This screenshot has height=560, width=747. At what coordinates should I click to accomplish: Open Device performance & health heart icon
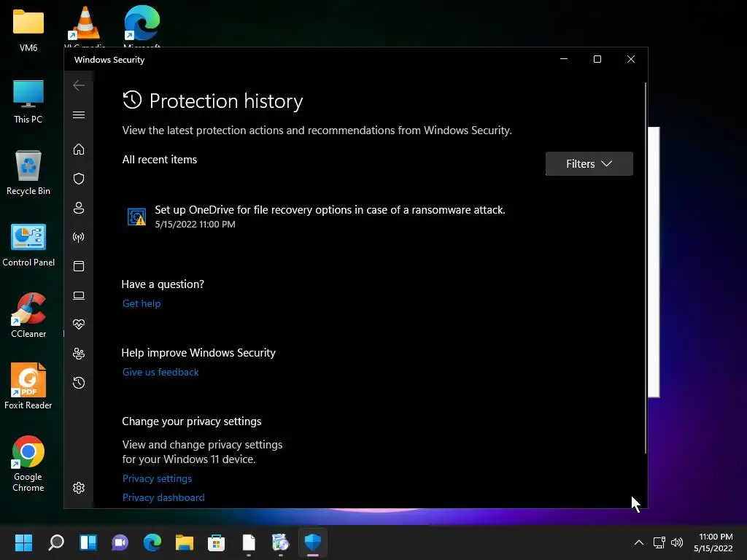point(79,324)
